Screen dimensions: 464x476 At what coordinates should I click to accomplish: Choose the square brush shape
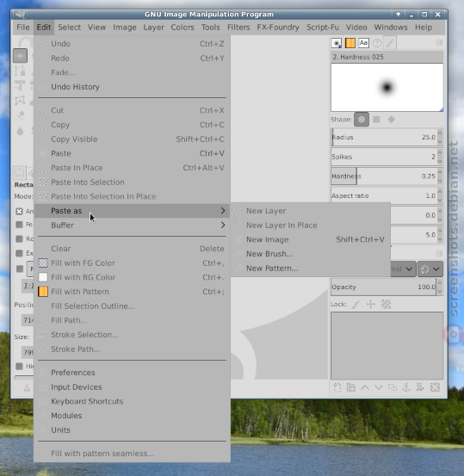[x=376, y=120]
